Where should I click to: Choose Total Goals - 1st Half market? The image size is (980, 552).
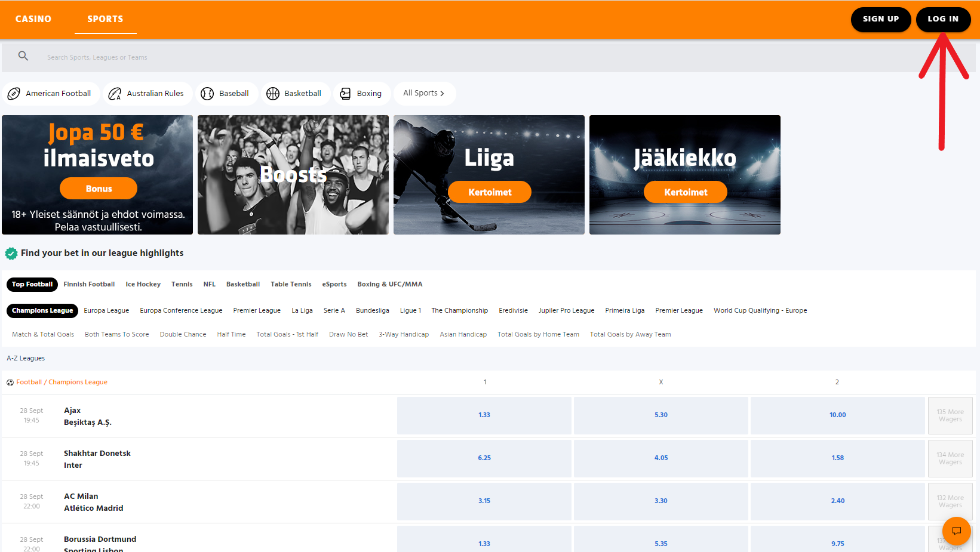287,335
